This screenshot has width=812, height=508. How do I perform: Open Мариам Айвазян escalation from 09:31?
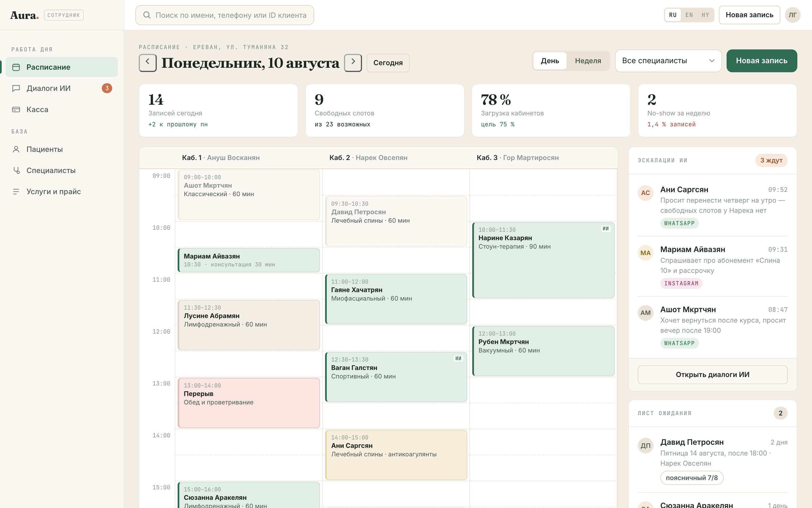point(712,266)
